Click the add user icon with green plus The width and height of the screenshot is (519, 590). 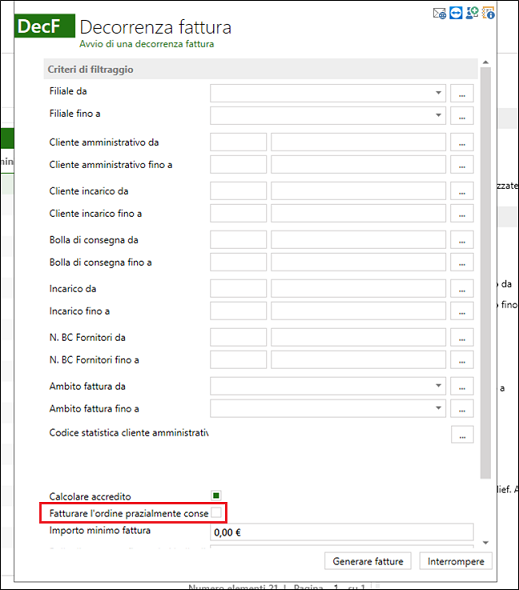(x=472, y=13)
